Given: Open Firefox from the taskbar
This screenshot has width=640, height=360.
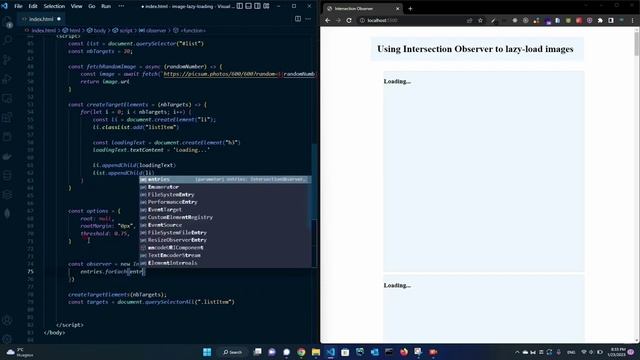Looking at the screenshot, I should point(404,352).
